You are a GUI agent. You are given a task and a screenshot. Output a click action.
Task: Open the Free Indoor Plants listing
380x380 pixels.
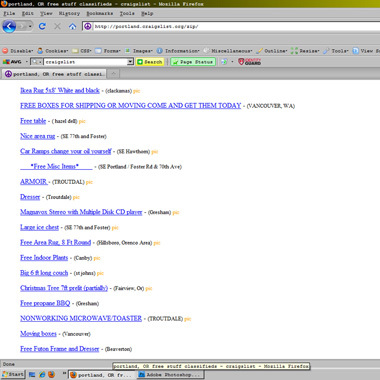click(44, 258)
